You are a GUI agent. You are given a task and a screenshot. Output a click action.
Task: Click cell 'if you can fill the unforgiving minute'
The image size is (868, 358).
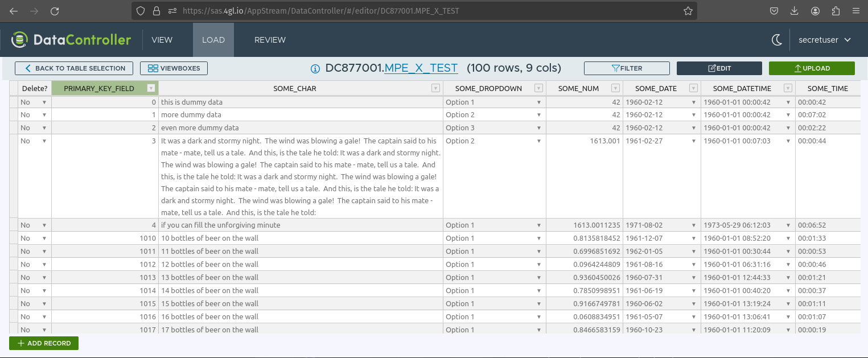[x=301, y=225]
